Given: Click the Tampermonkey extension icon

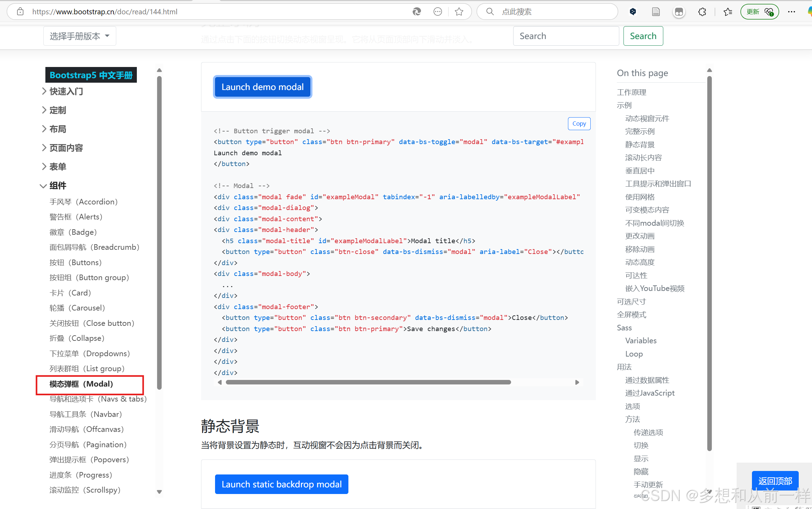Looking at the screenshot, I should (x=679, y=12).
